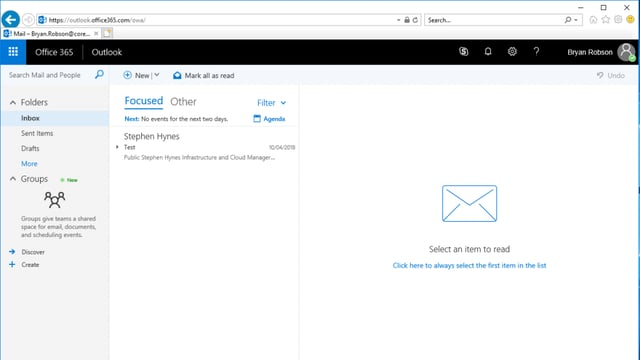Click Bryan Robson profile avatar
The width and height of the screenshot is (640, 360).
coord(626,52)
